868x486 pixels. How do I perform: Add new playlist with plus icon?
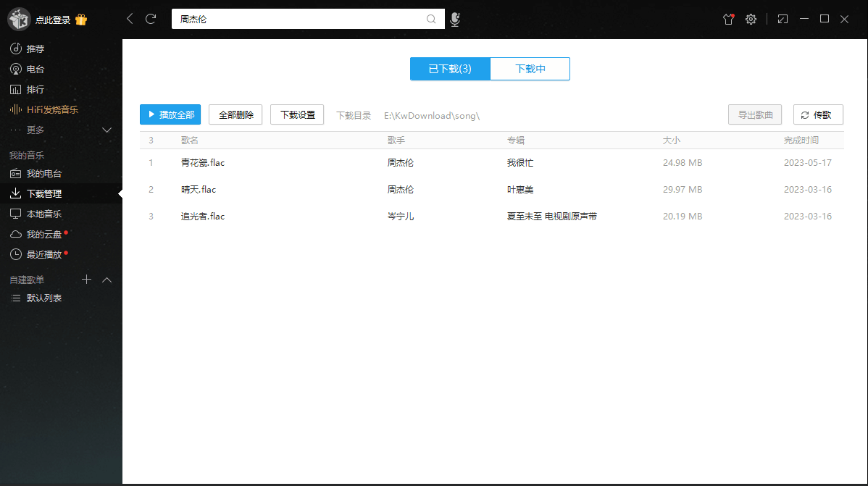(x=87, y=280)
